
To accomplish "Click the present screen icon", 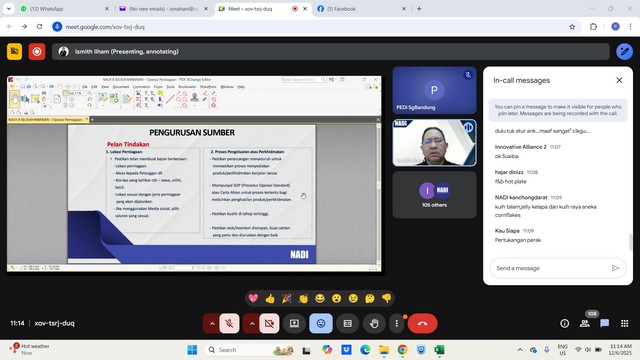I will click(x=294, y=323).
